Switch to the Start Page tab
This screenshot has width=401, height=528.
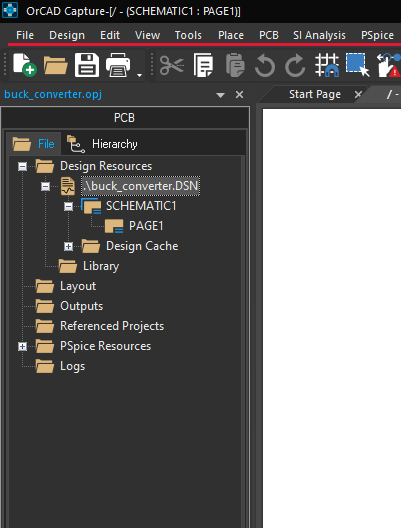click(315, 94)
